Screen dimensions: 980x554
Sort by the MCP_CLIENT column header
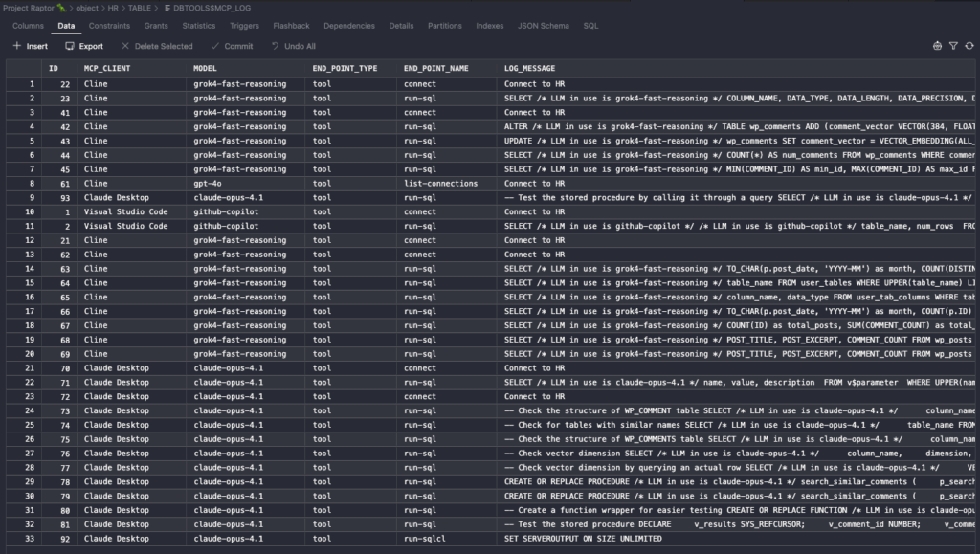107,69
